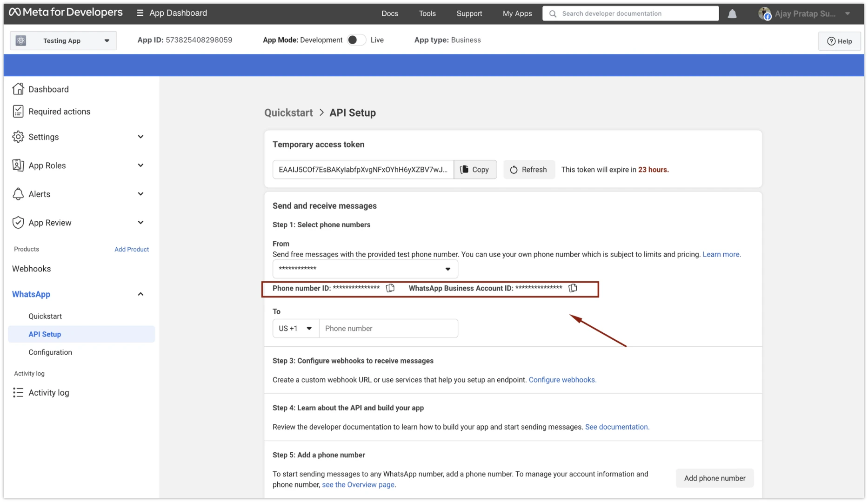Open Dashboard in sidebar
Screen dimensions: 868x502
pos(48,89)
